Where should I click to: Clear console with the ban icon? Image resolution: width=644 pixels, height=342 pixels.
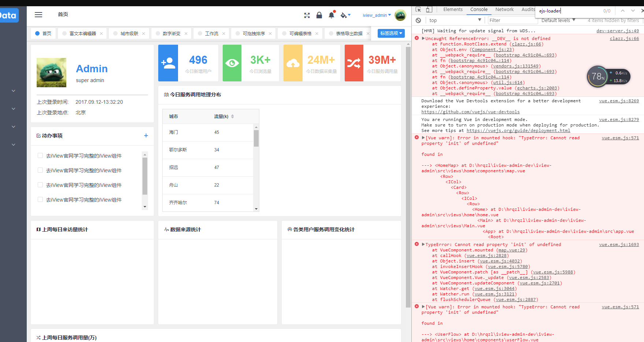pos(418,21)
